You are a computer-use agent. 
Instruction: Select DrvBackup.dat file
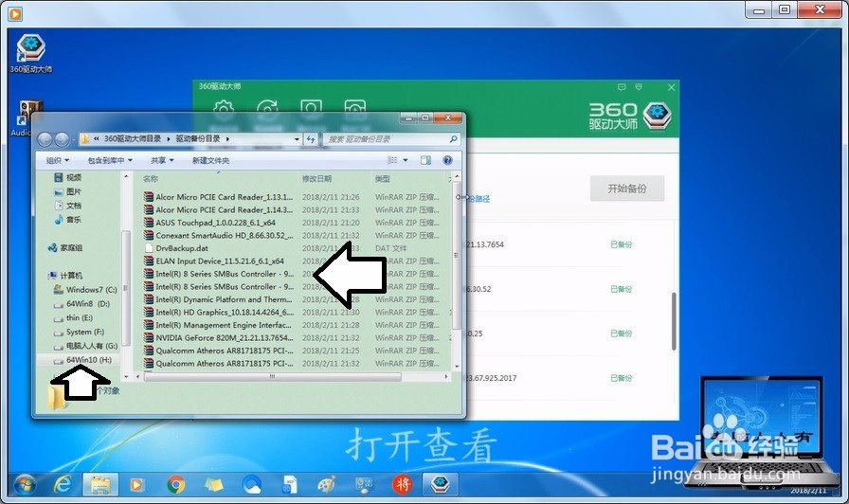pos(176,248)
